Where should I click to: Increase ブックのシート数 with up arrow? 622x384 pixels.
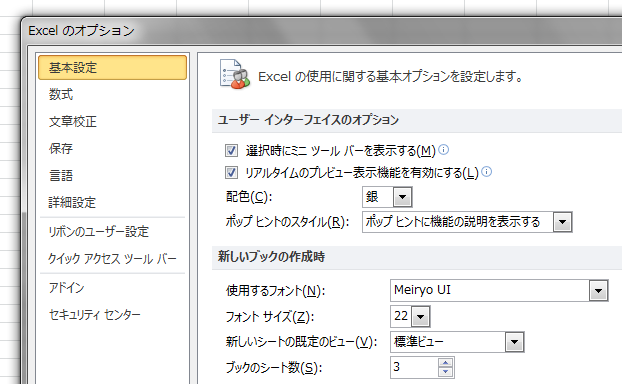[x=445, y=363]
